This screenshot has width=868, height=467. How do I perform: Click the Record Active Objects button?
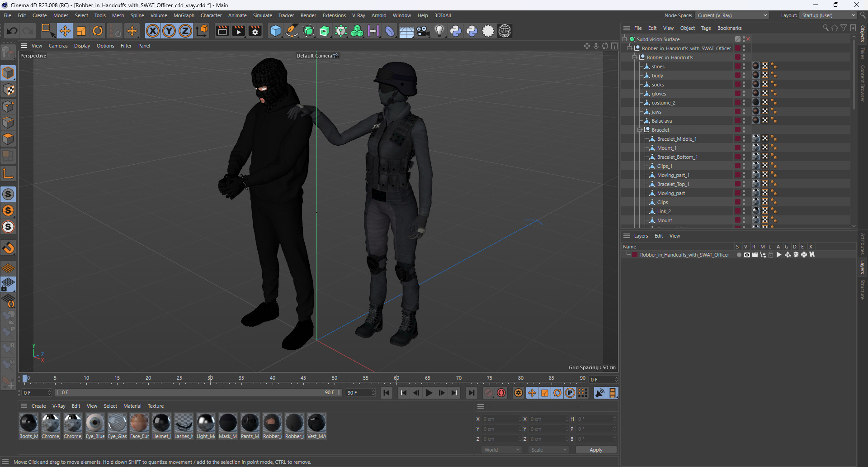[x=489, y=393]
